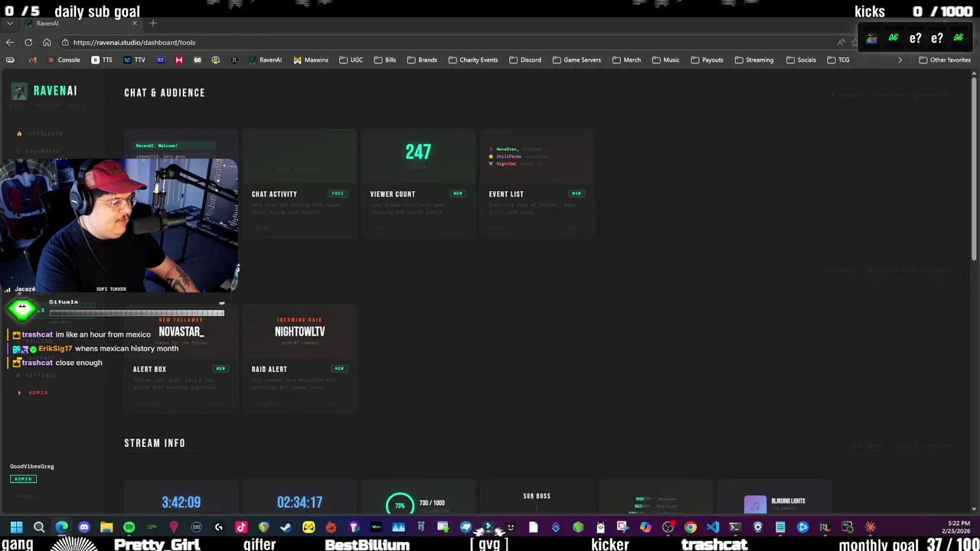Screen dimensions: 980x551
Task: Expand the Discord bookmarks folder
Action: [x=525, y=60]
